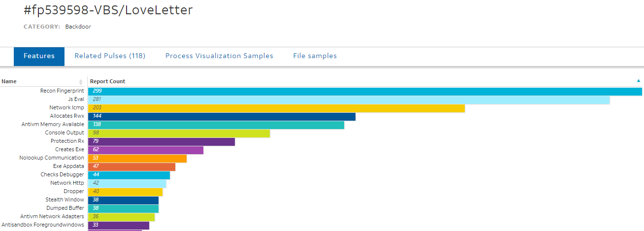Image resolution: width=644 pixels, height=231 pixels.
Task: Click the yellow Network Icmp bar
Action: (x=276, y=108)
